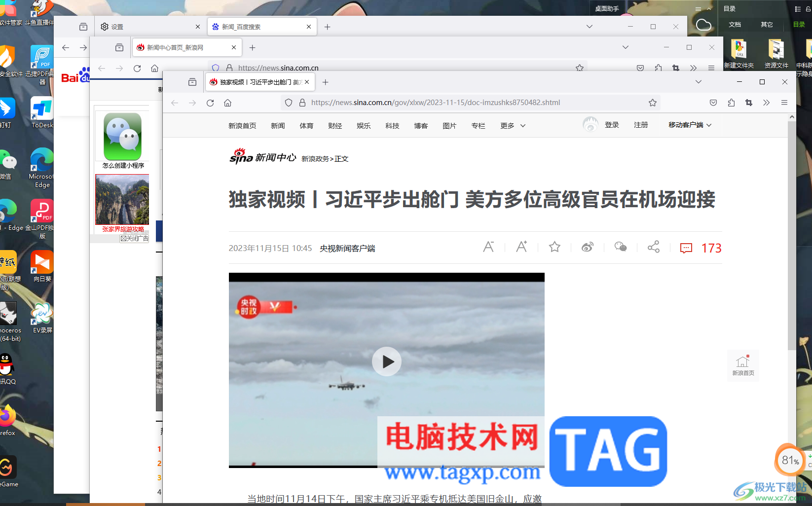The height and width of the screenshot is (506, 812).
Task: Select the 独家视频 article tab
Action: (x=259, y=82)
